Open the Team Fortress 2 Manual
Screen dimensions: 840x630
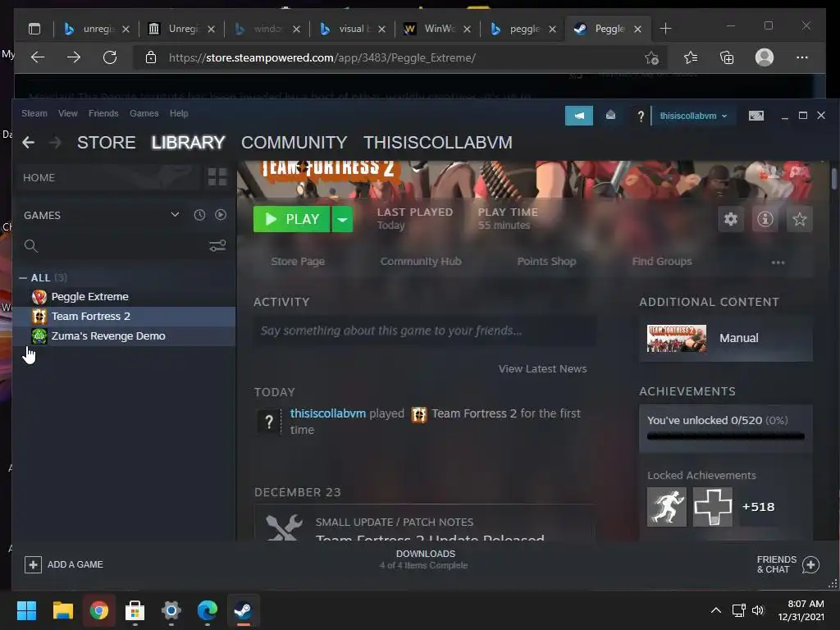726,338
